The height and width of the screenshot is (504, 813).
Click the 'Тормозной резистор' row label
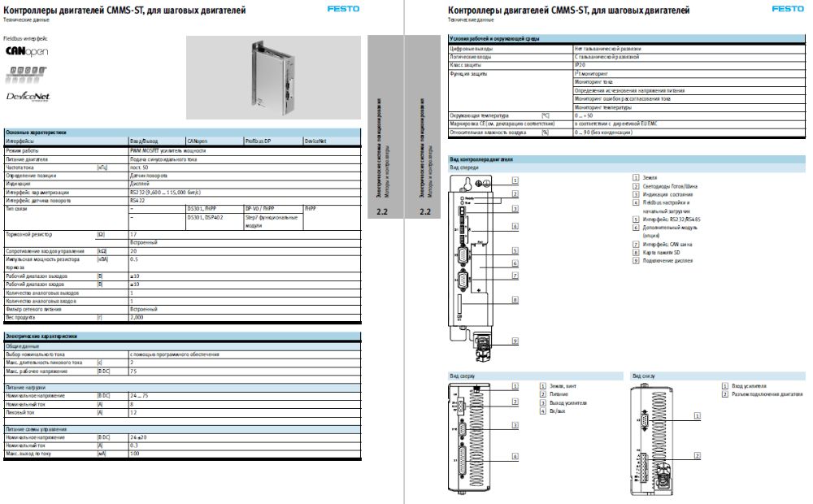29,234
